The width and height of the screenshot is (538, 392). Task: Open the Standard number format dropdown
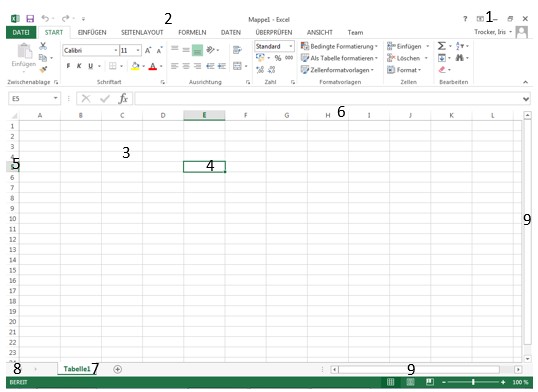point(291,46)
